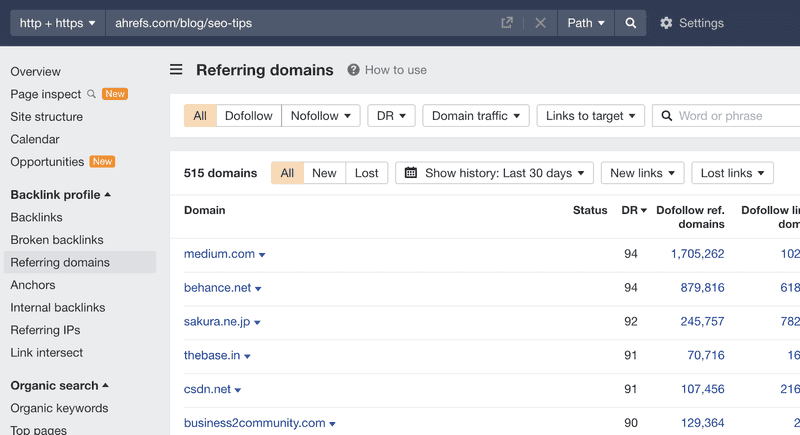800x435 pixels.
Task: Expand behance.net domain arrow
Action: pos(258,289)
